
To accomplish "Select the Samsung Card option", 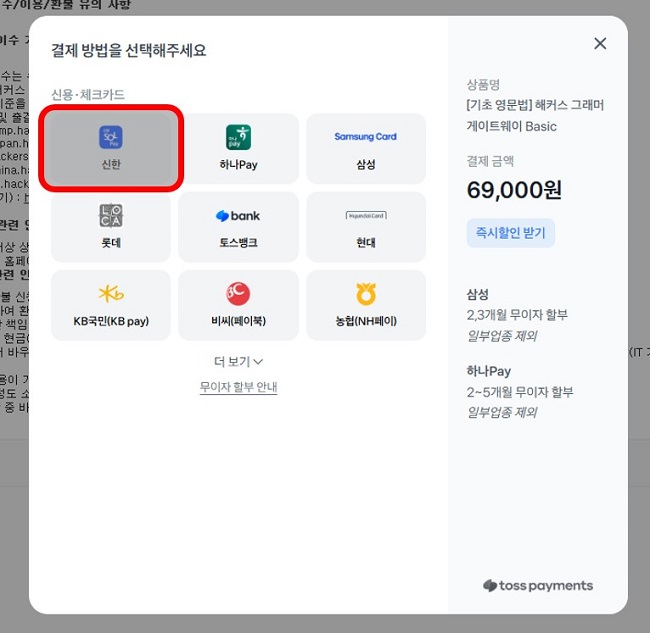I will point(365,149).
